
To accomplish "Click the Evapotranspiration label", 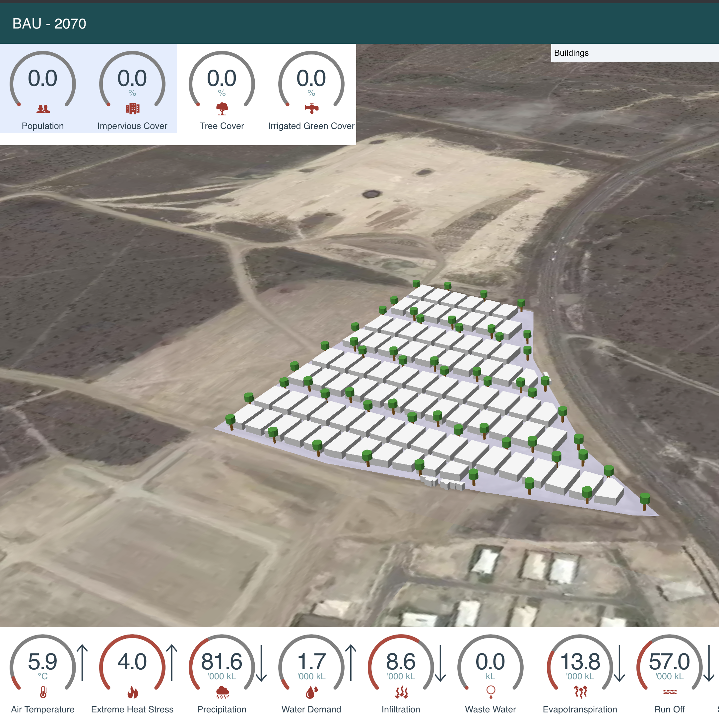I will [580, 709].
